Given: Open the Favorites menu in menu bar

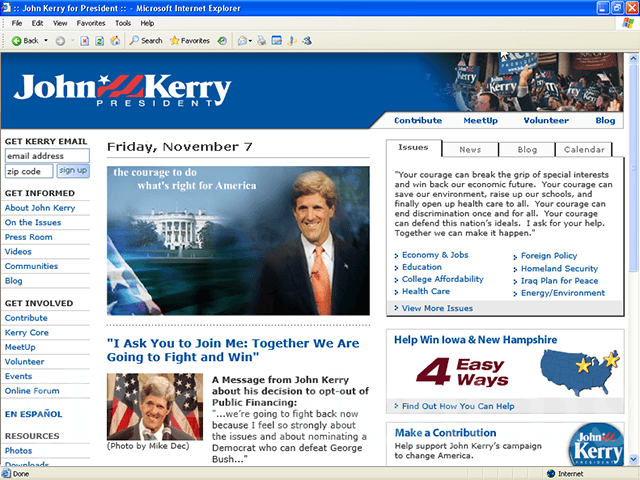Looking at the screenshot, I should pos(91,23).
